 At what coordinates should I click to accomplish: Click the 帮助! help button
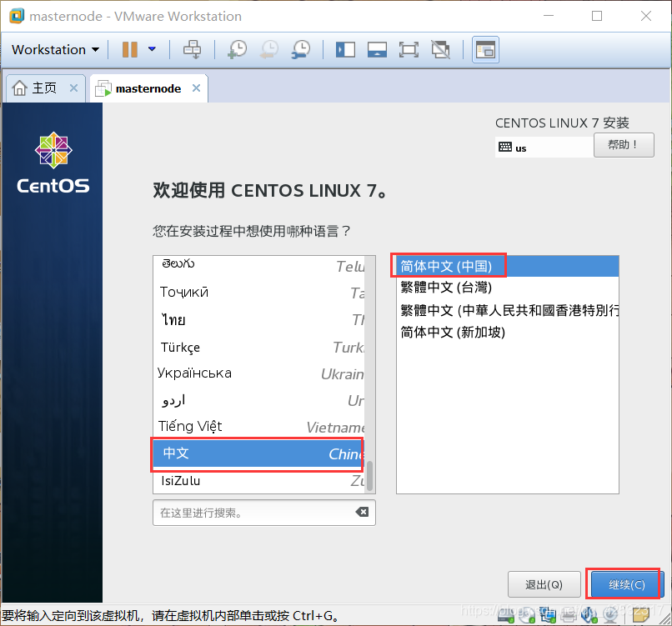click(624, 145)
